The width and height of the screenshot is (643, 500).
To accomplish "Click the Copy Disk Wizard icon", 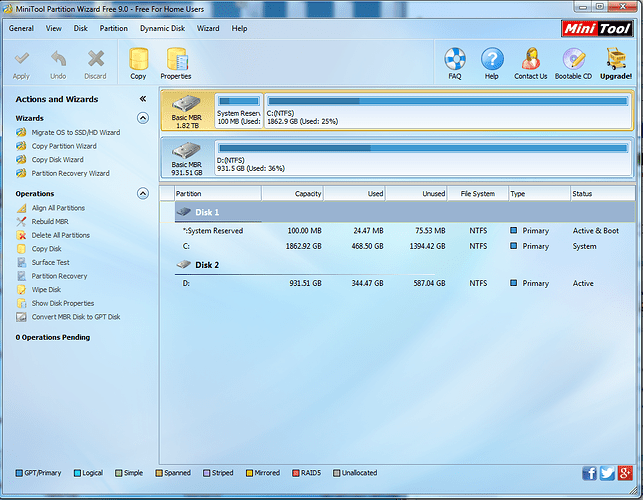I will [x=21, y=160].
